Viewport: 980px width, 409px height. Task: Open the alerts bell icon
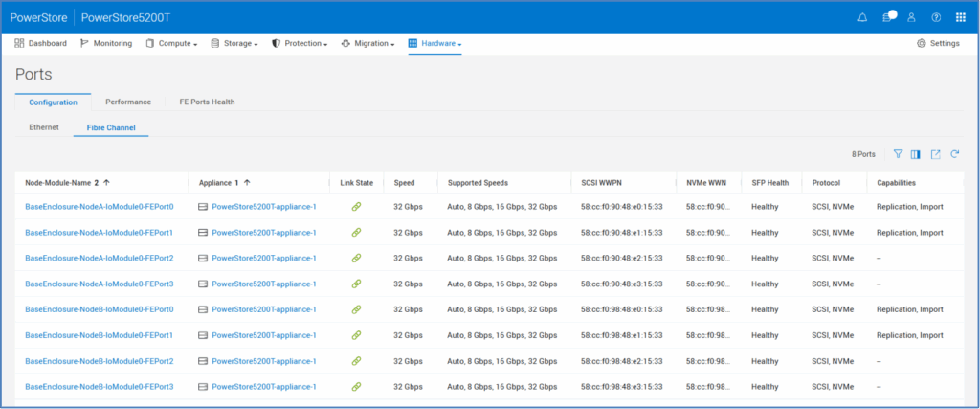pyautogui.click(x=862, y=17)
